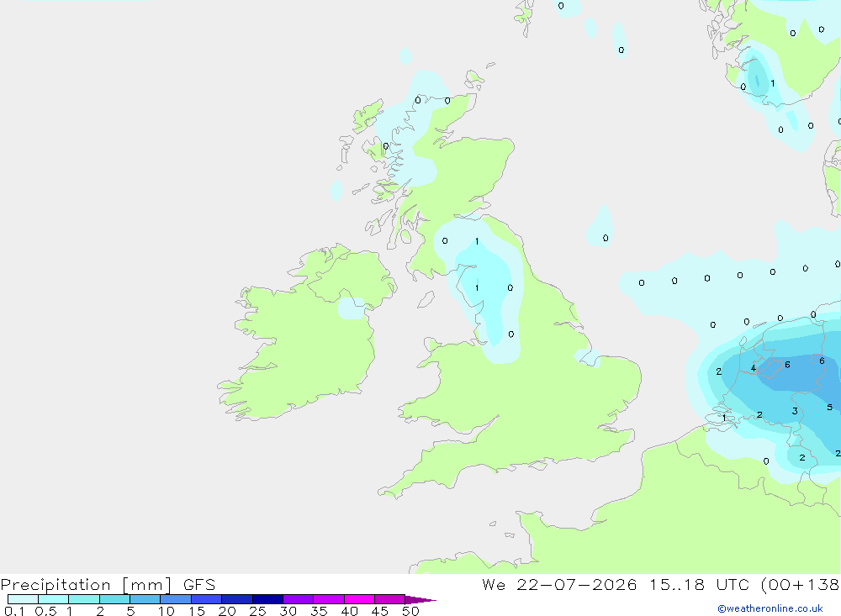Click the precipitation value '4' on the map
The image size is (841, 616).
(x=753, y=368)
